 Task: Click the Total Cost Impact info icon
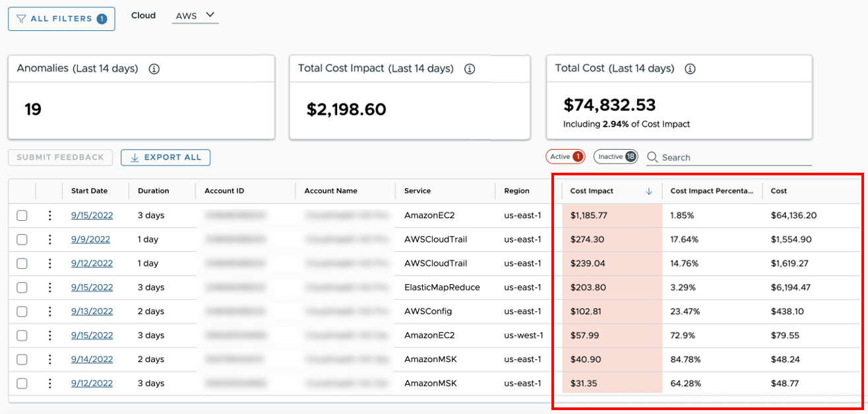(x=470, y=69)
